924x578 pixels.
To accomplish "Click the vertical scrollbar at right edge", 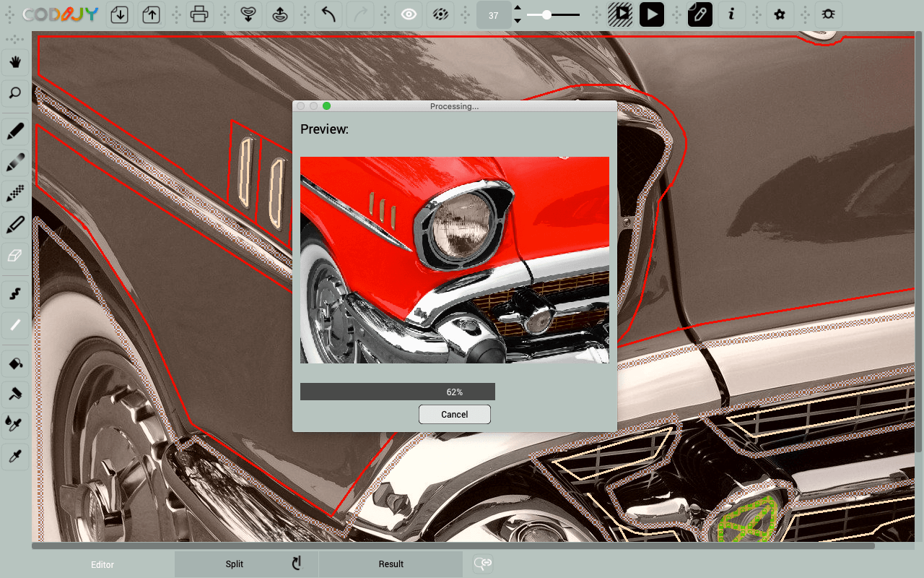I will [919, 242].
